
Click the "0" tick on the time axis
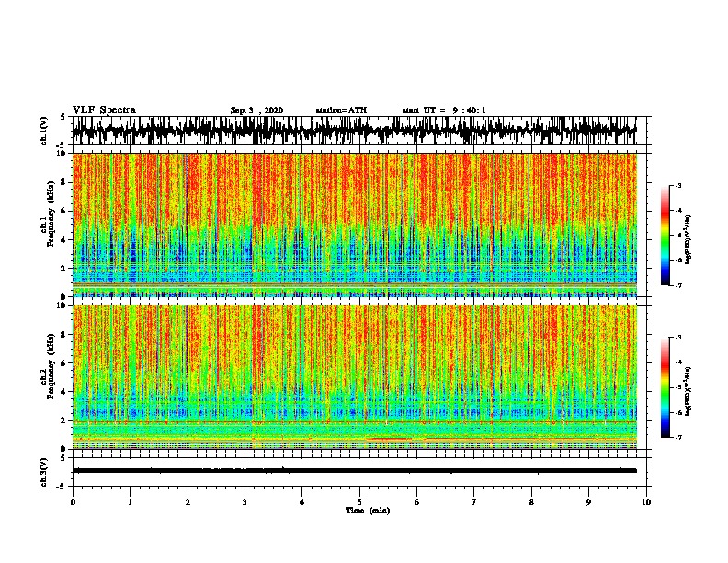point(73,502)
